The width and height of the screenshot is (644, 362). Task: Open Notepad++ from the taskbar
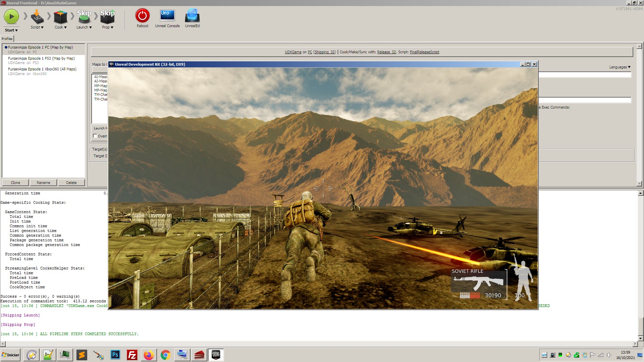tap(48, 355)
